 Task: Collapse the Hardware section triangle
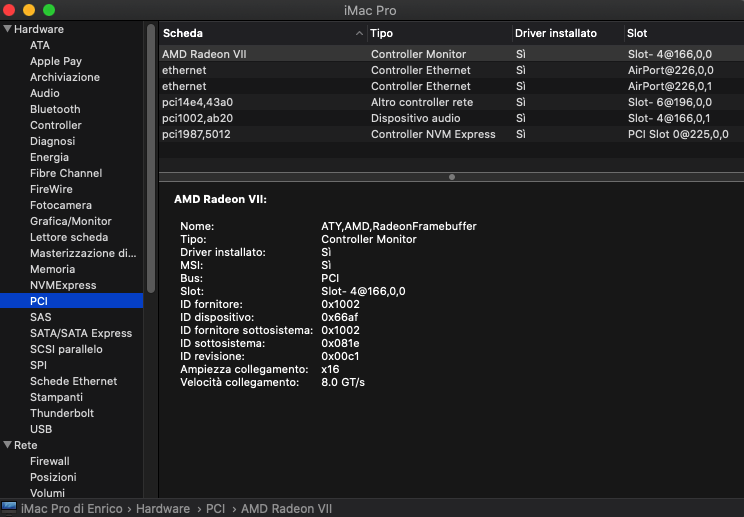7,29
